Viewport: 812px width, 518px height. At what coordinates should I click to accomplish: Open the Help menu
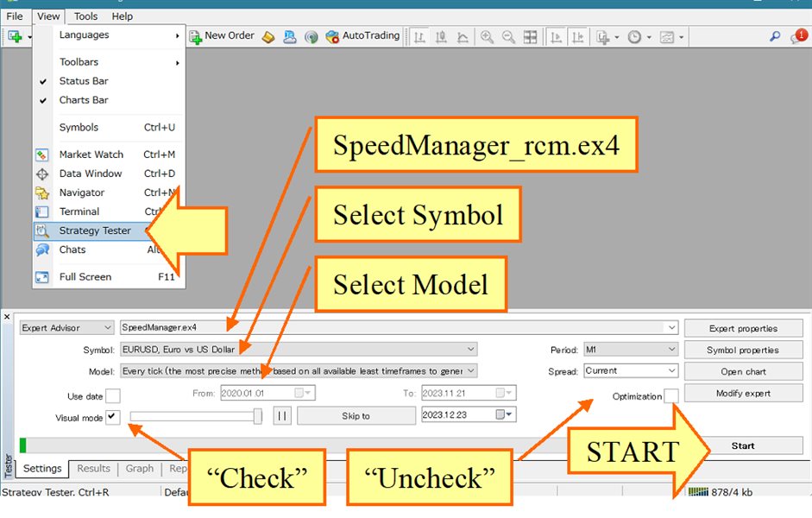pos(123,16)
